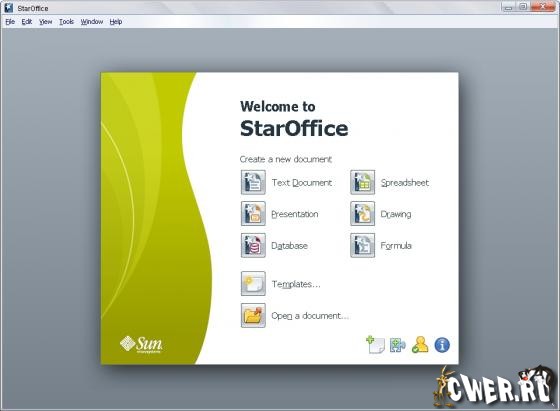This screenshot has width=560, height=411.
Task: Open the Help menu
Action: [x=116, y=22]
